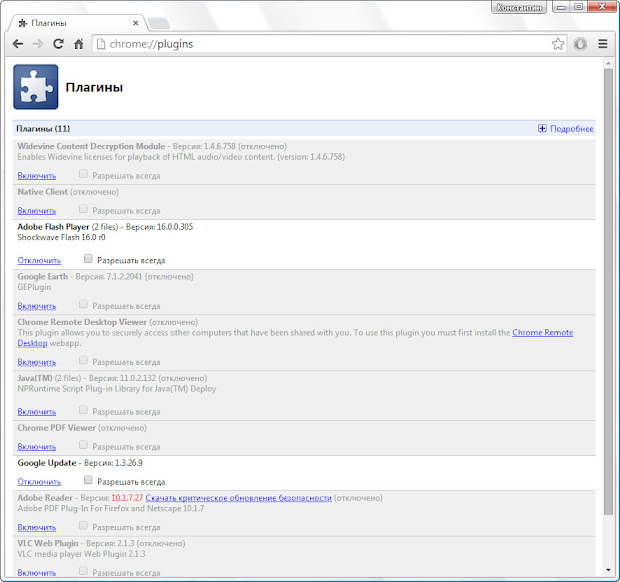Enable Widevine Content Decryption Module
Image resolution: width=620 pixels, height=582 pixels.
(37, 176)
